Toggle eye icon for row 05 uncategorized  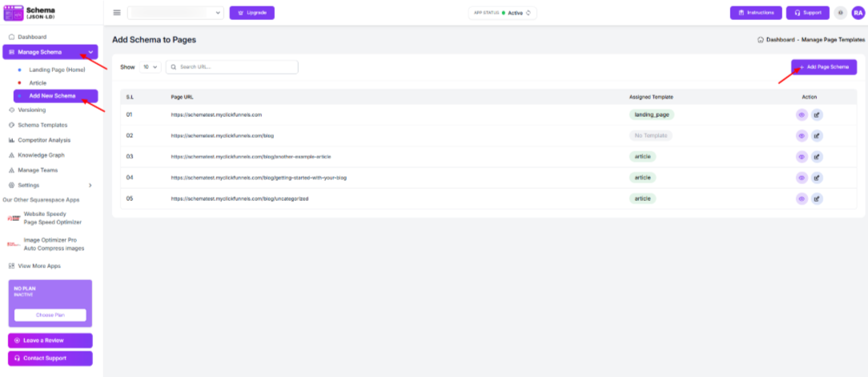tap(802, 199)
